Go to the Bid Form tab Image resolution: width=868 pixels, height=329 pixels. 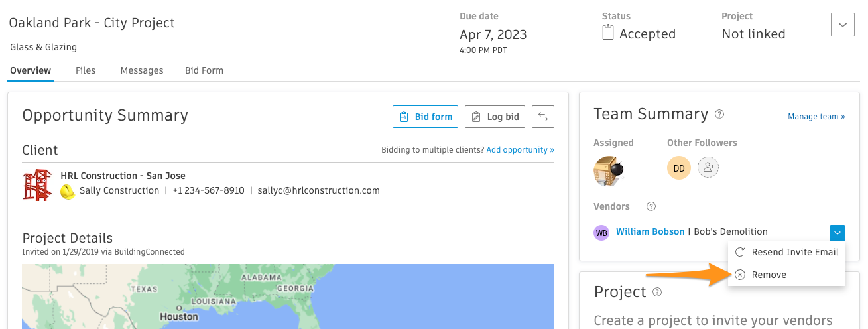click(x=204, y=70)
